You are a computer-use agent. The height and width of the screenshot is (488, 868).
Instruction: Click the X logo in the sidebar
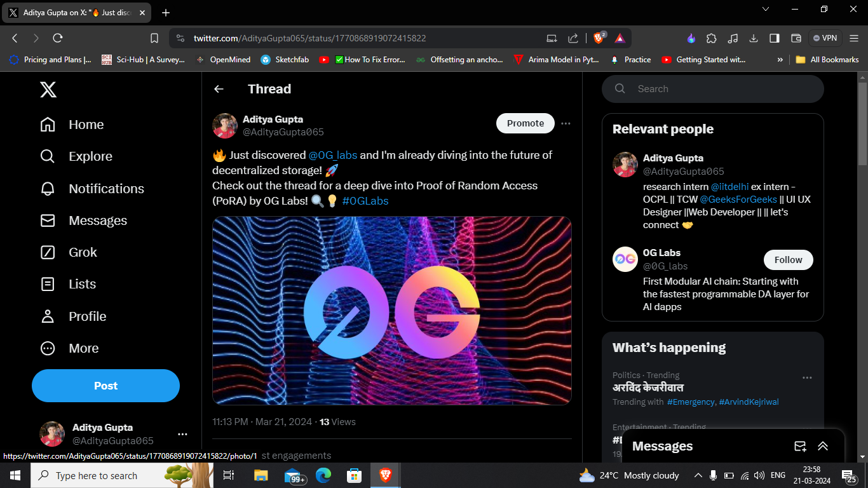[48, 90]
